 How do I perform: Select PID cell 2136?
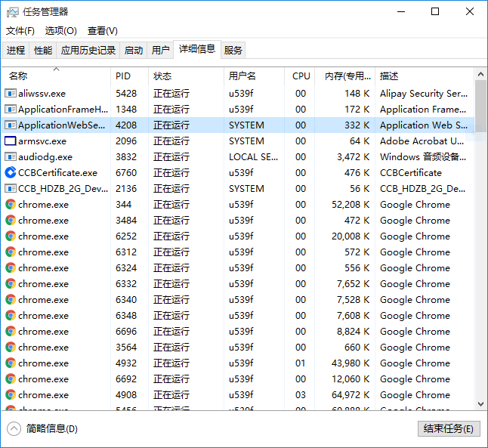tap(126, 188)
